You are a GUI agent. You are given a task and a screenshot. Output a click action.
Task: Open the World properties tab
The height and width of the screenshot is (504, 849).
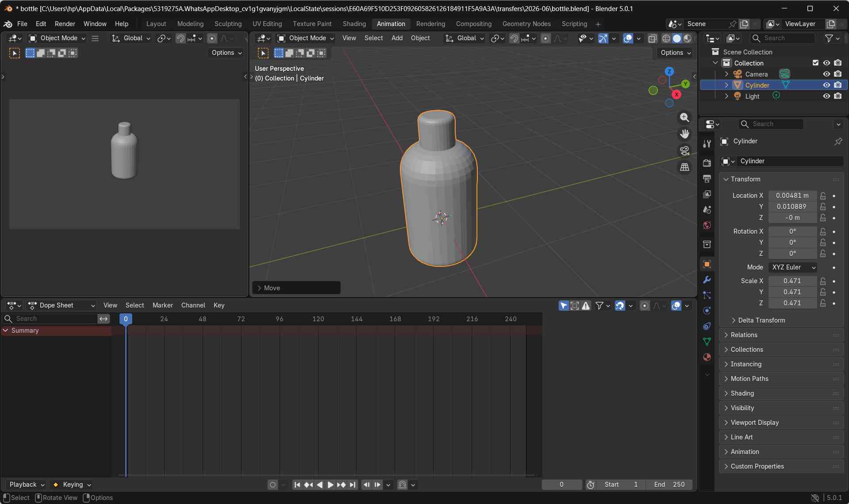pos(707,225)
